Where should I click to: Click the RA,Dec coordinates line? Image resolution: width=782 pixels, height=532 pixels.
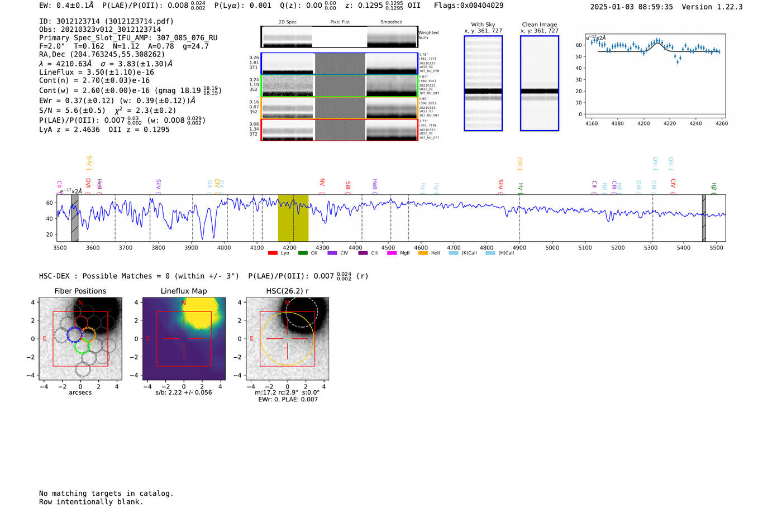coord(102,54)
